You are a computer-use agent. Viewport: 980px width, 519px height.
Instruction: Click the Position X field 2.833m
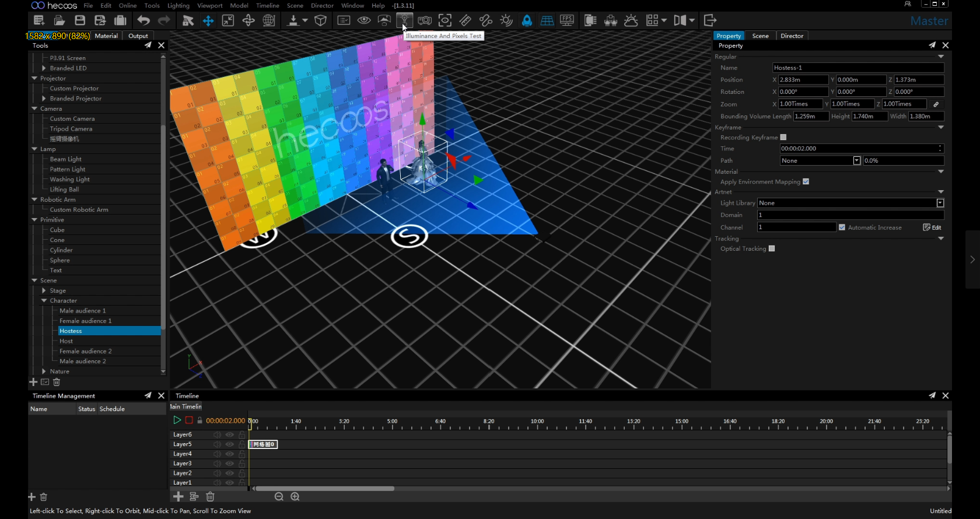point(803,80)
